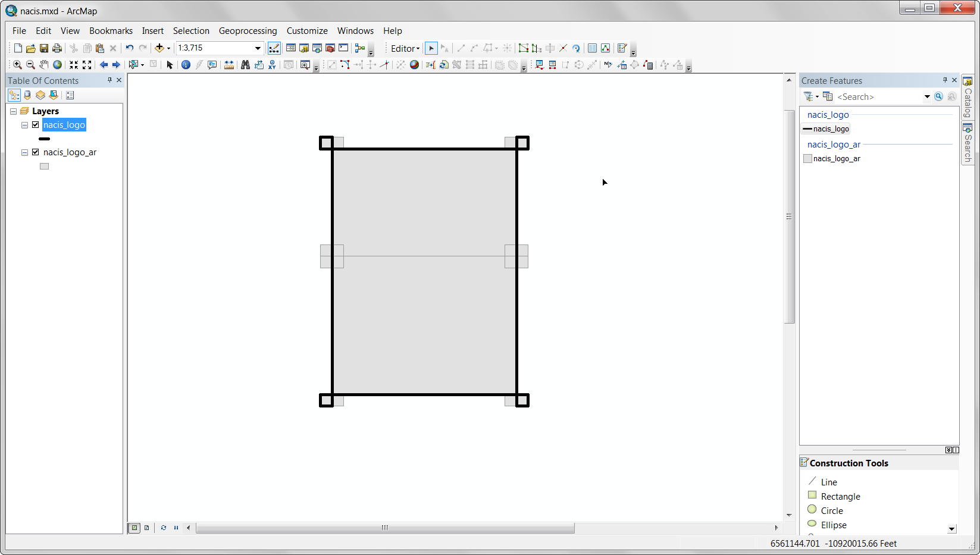The width and height of the screenshot is (980, 555).
Task: Open the Selection menu
Action: (x=191, y=31)
